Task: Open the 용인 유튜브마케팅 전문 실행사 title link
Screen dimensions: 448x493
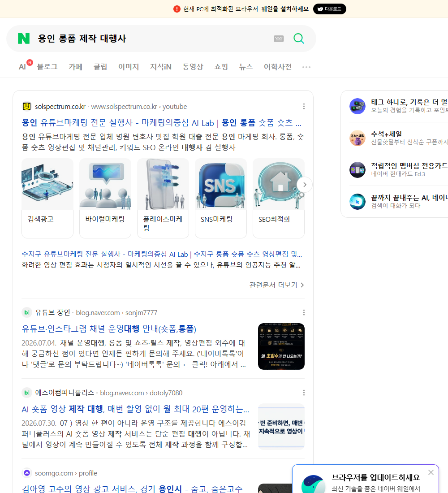Action: coord(161,123)
